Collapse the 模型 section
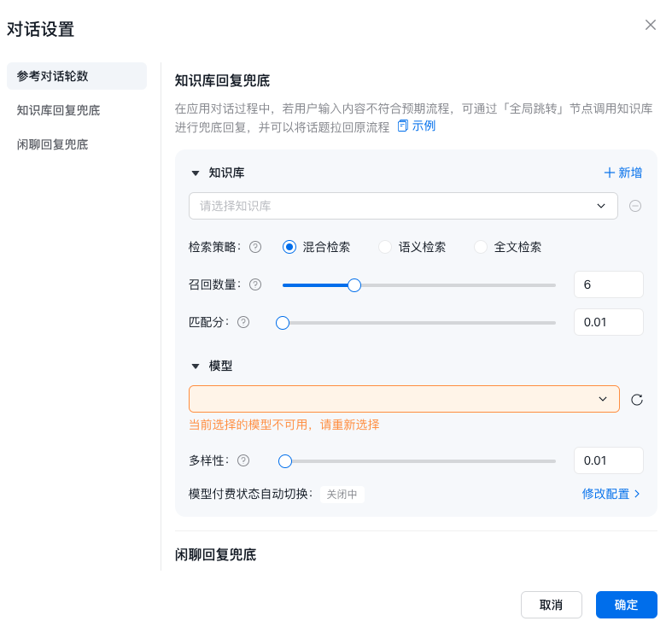 click(196, 366)
